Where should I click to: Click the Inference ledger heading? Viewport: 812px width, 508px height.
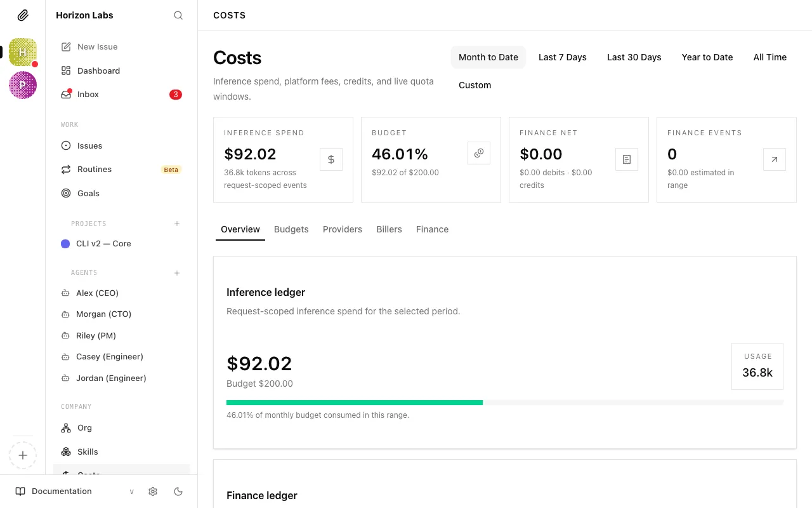pyautogui.click(x=266, y=292)
